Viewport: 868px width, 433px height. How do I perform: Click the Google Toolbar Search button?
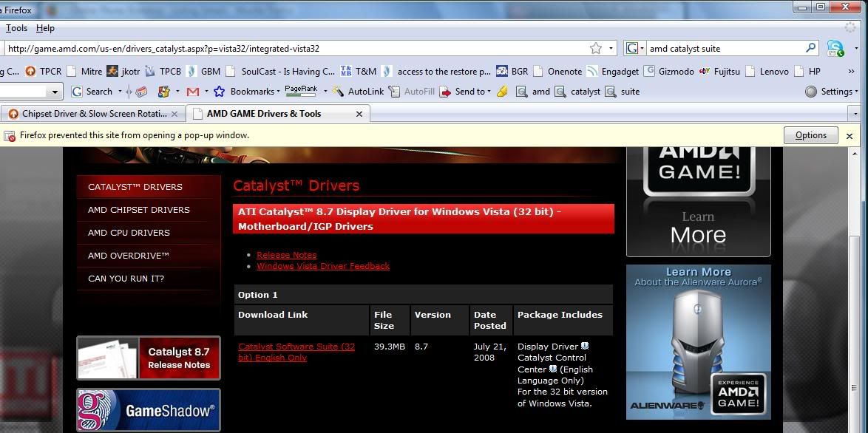coord(92,92)
